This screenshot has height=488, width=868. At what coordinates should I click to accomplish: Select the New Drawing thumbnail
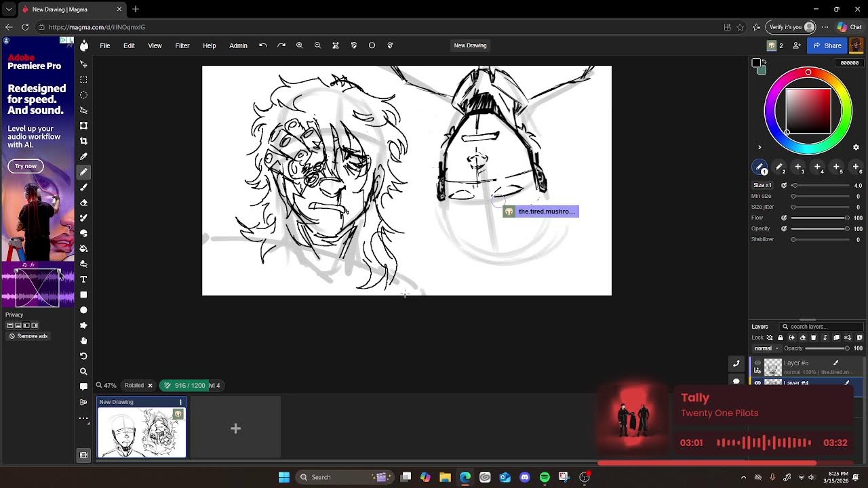point(142,432)
